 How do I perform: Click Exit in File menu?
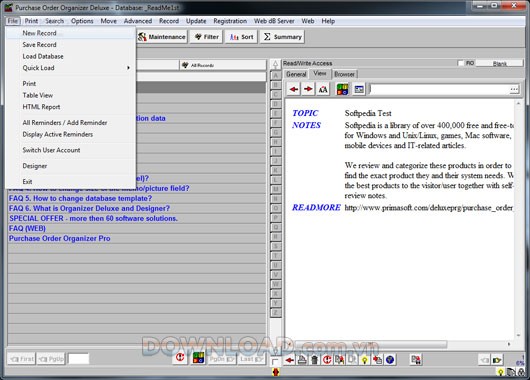click(70, 182)
